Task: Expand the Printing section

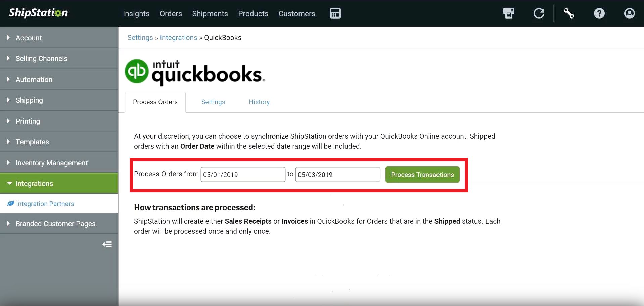Action: 59,121
